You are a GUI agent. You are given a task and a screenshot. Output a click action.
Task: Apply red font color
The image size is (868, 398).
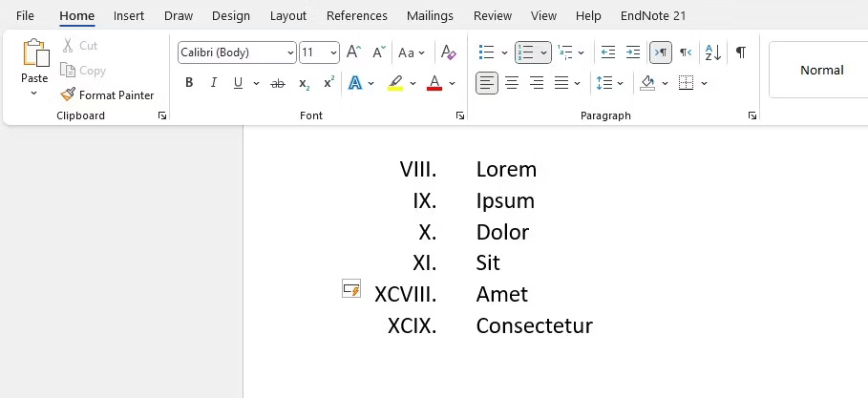[434, 83]
